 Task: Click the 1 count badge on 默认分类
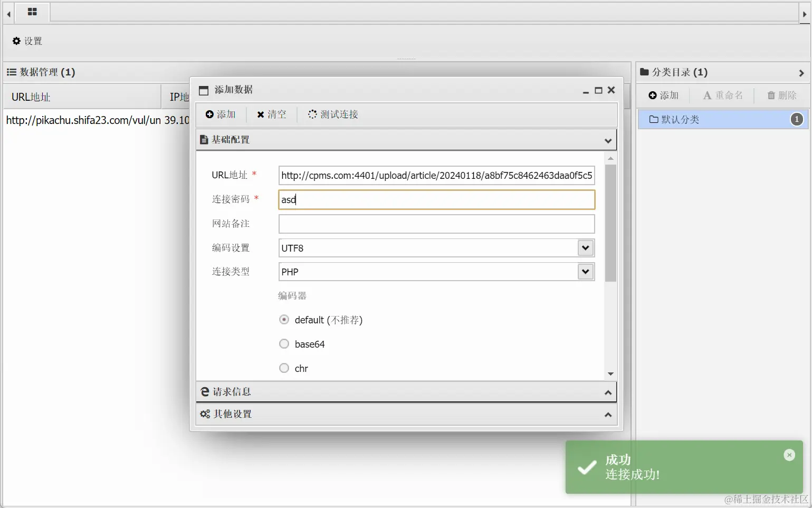(x=797, y=120)
